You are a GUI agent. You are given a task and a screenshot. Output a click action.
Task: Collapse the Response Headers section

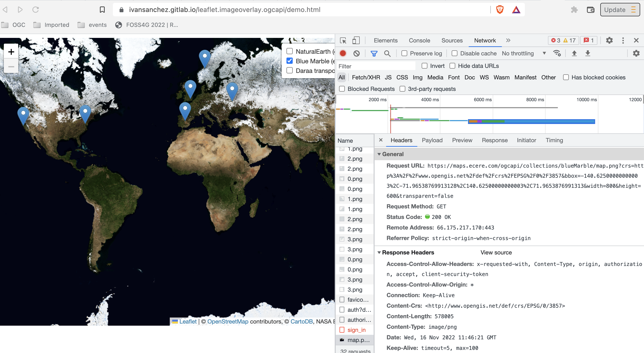379,252
